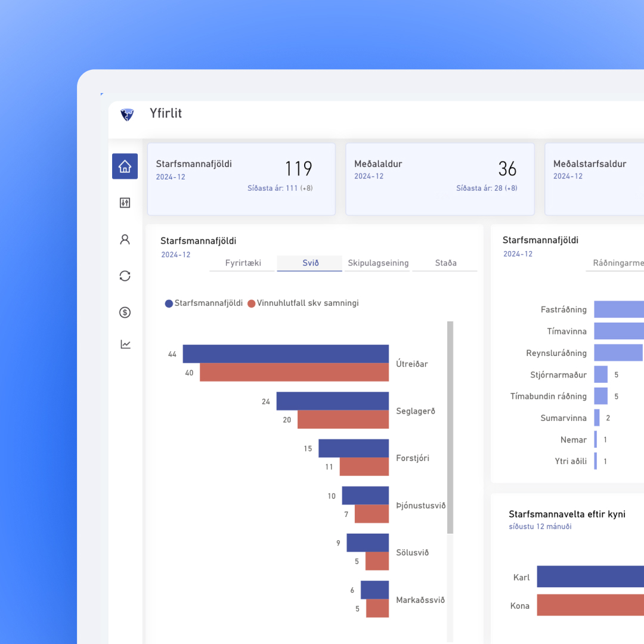Click the red Útreiðar bar labeled 40
Screen dimensions: 644x644
point(295,372)
